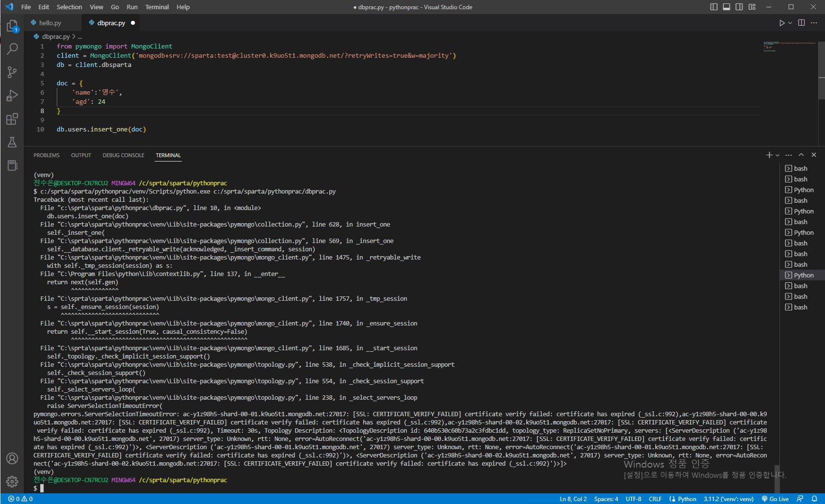
Task: Toggle the bottom Panel visibility
Action: (727, 7)
